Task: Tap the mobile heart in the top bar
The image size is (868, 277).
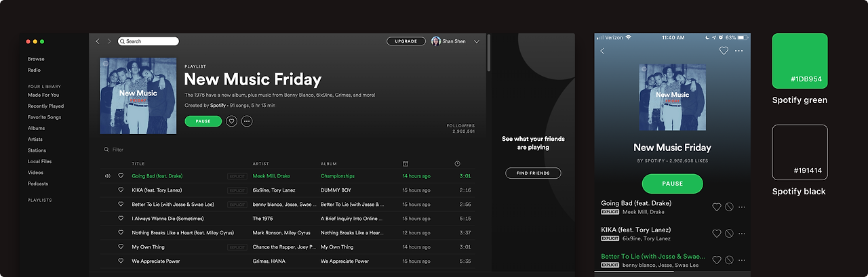Action: click(x=724, y=51)
